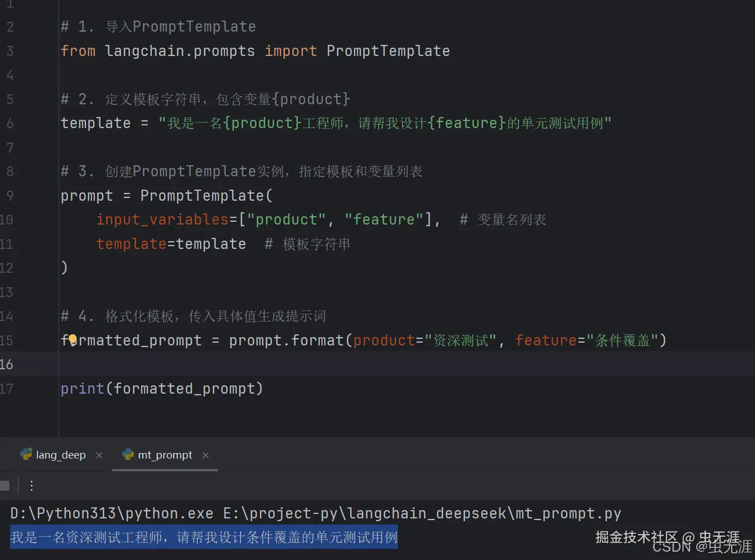Close the mt_prompt run tab
Screen dimensions: 755x560
click(x=206, y=455)
